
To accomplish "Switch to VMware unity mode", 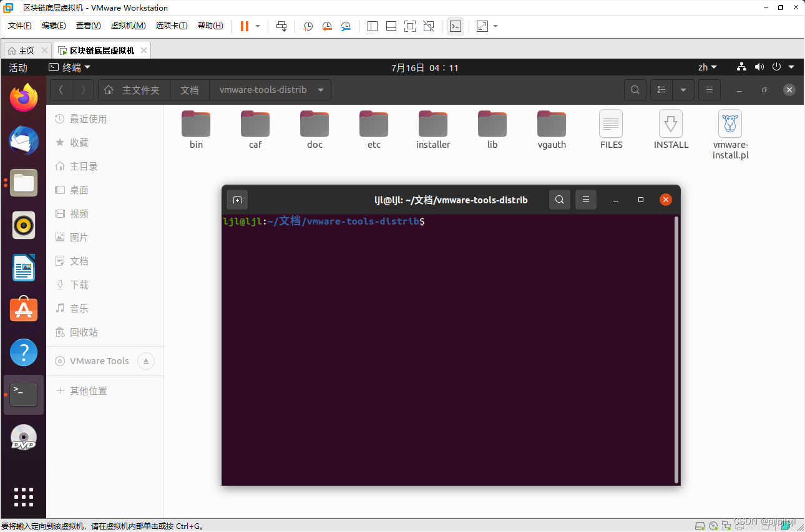I will pos(429,26).
